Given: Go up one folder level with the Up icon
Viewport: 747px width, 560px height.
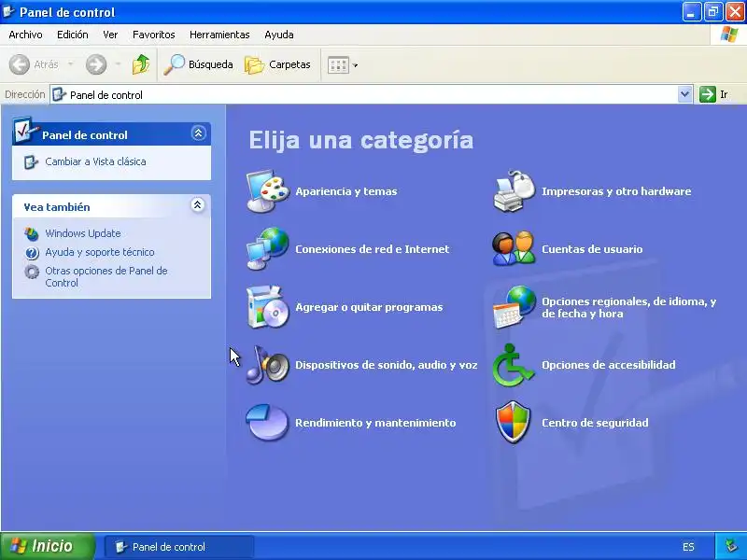Looking at the screenshot, I should (141, 64).
